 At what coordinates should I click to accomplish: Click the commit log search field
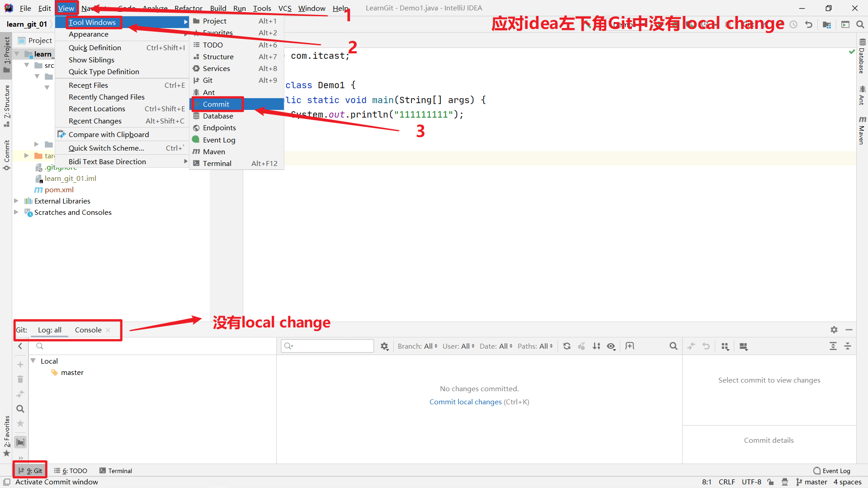(x=327, y=346)
